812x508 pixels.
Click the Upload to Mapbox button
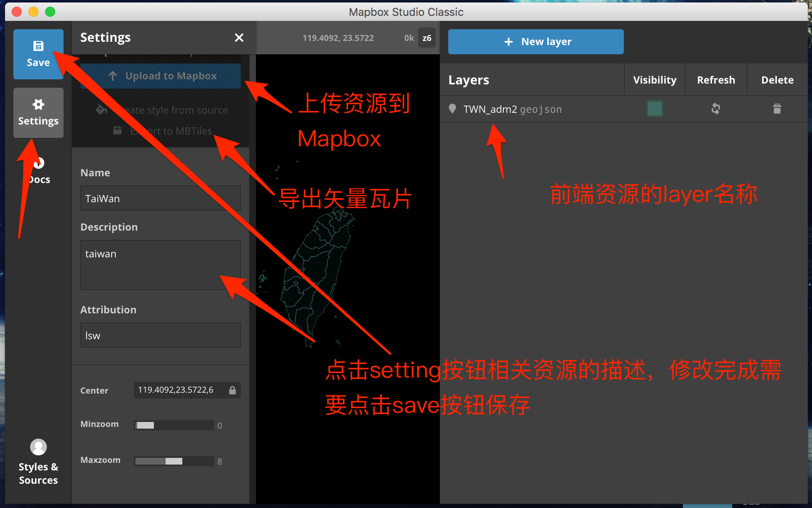(x=160, y=76)
